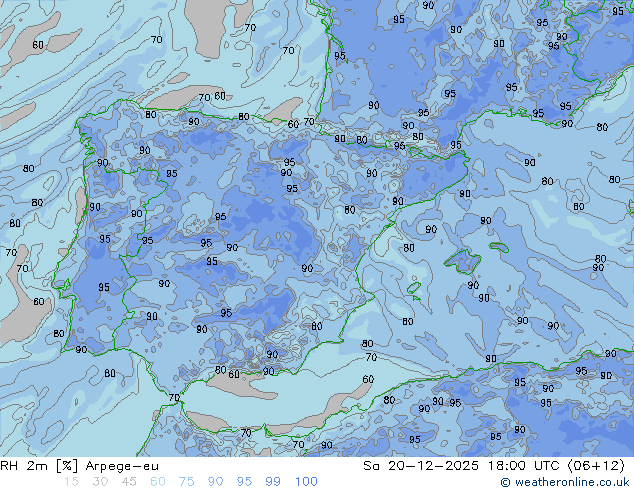Viewport: 634px width, 490px height.
Task: Click the weatheronline.co.uk copyright link
Action: [x=565, y=482]
